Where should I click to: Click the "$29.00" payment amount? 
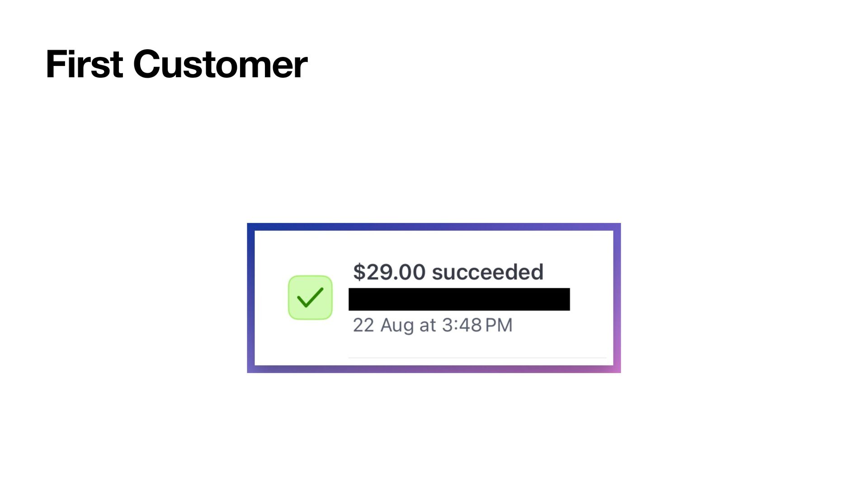click(389, 272)
